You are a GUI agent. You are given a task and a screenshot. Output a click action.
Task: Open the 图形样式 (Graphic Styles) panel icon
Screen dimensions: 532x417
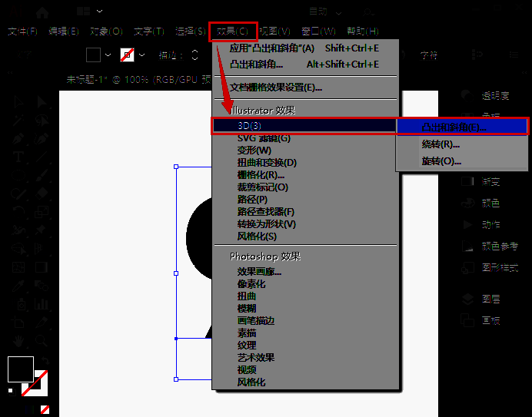[x=467, y=267]
